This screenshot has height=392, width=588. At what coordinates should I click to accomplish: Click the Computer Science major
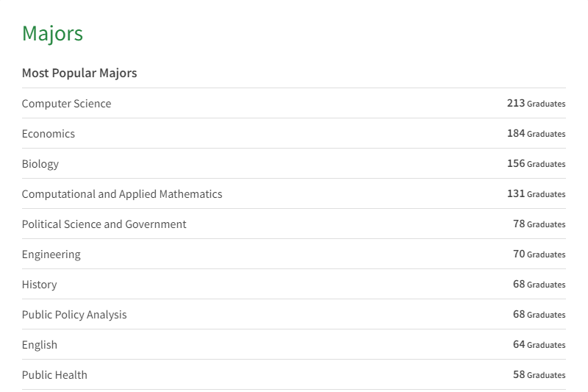[x=66, y=104]
